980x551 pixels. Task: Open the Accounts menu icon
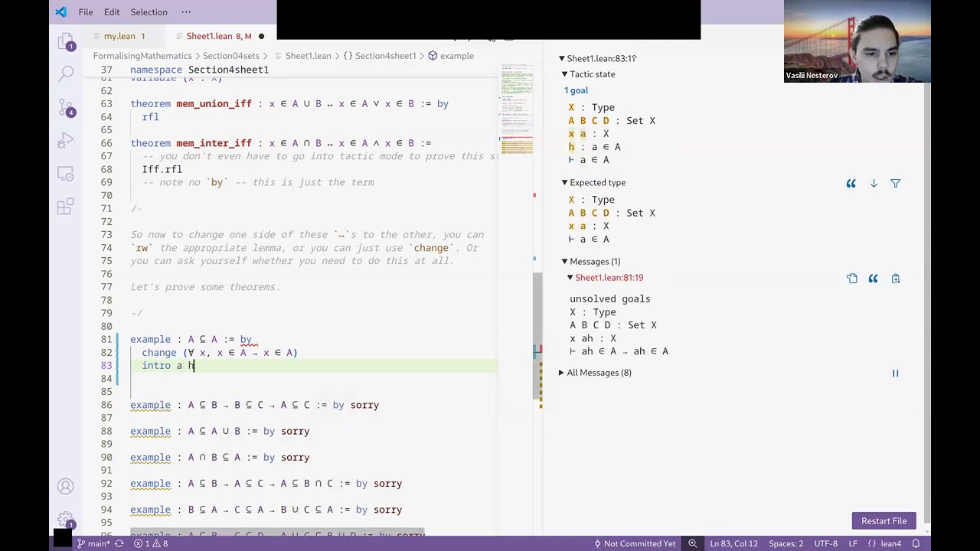point(66,486)
